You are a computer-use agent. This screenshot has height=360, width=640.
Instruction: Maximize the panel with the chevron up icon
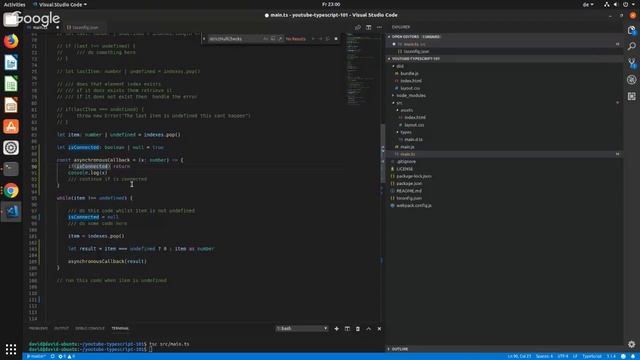369,329
